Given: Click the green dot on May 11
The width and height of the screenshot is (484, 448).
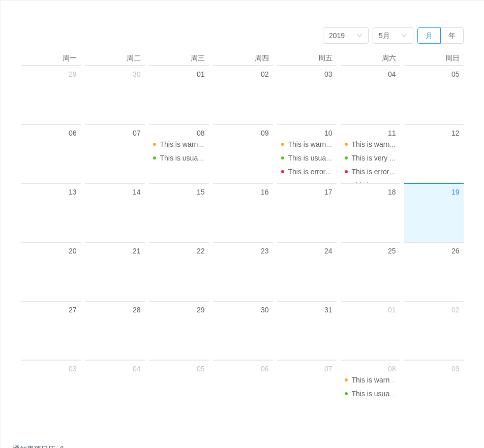Looking at the screenshot, I should (346, 158).
